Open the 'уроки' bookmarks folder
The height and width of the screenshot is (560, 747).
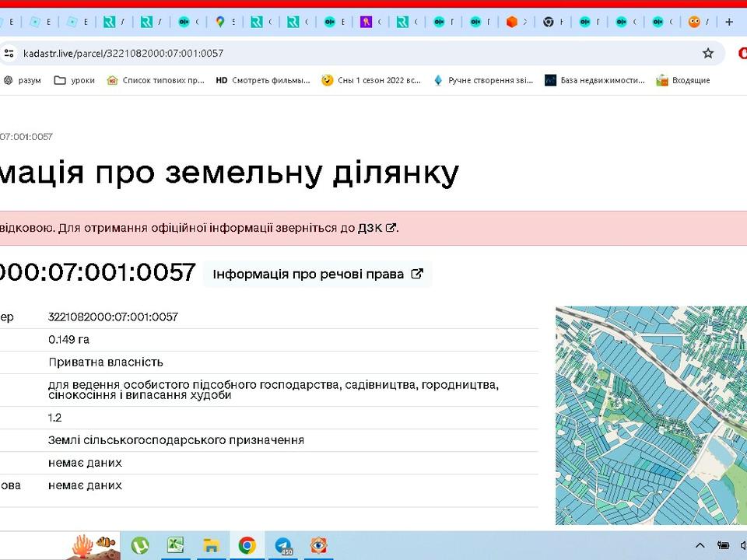(x=75, y=80)
